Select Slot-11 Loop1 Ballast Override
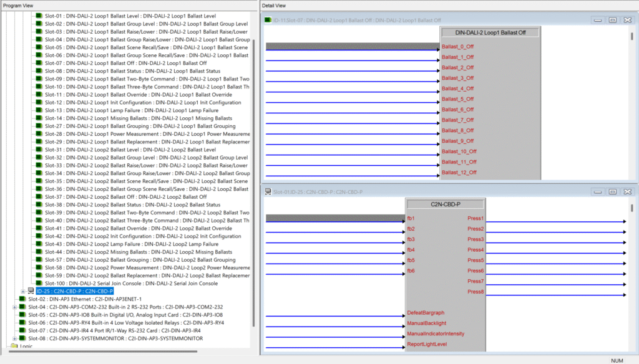Screen dimensions: 639x364 (139, 95)
